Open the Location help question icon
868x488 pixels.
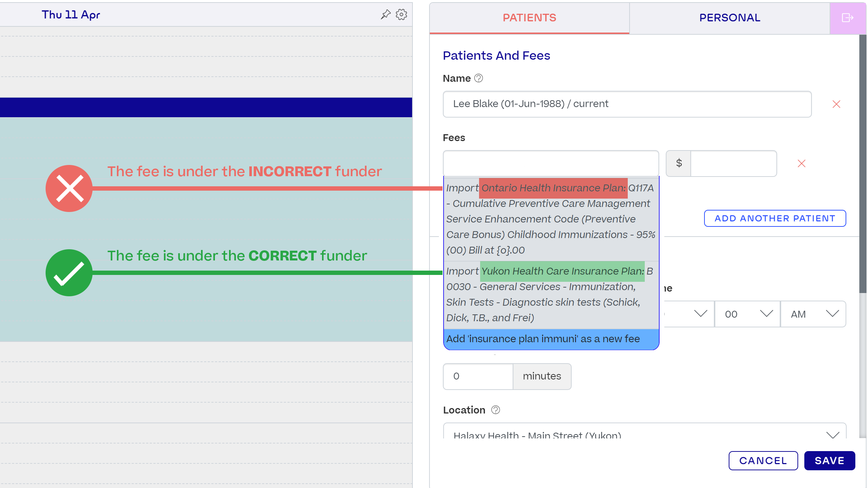pos(495,410)
